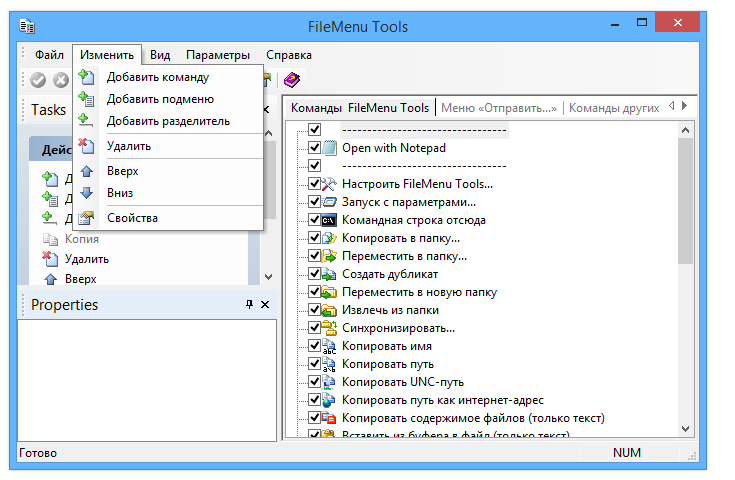Close the Properties panel
This screenshot has height=480, width=735.
pyautogui.click(x=265, y=304)
